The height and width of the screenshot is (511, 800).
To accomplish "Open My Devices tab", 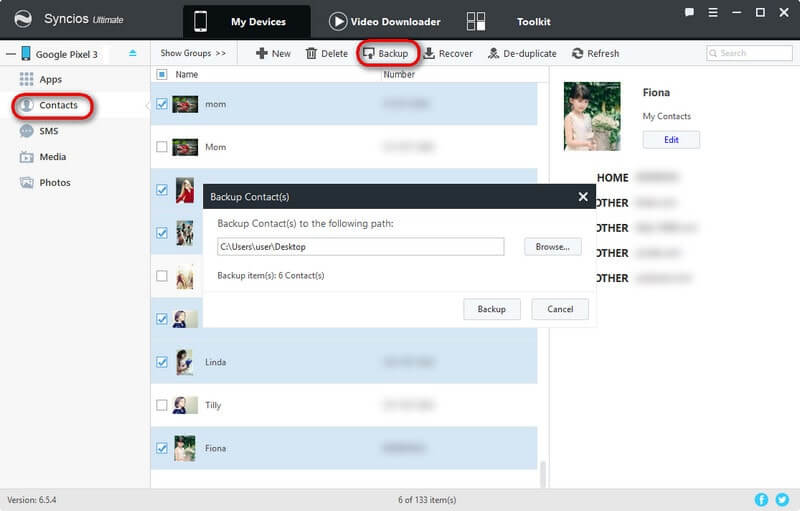I will pyautogui.click(x=246, y=21).
